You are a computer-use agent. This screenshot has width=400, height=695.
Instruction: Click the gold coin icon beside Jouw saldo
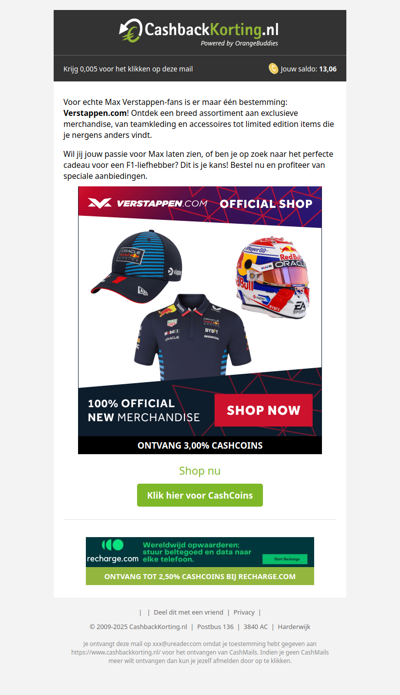[x=273, y=68]
